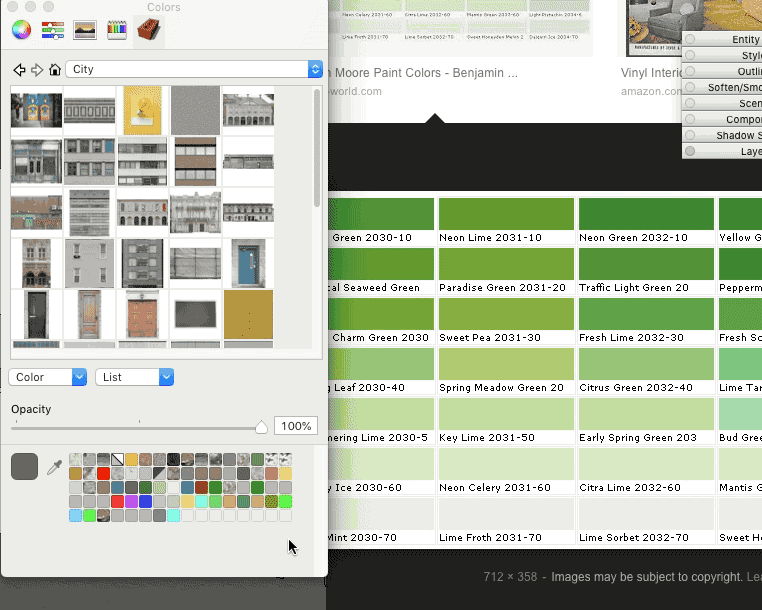Toggle the Scenes tray panel circle
762x610 pixels.
tap(690, 103)
